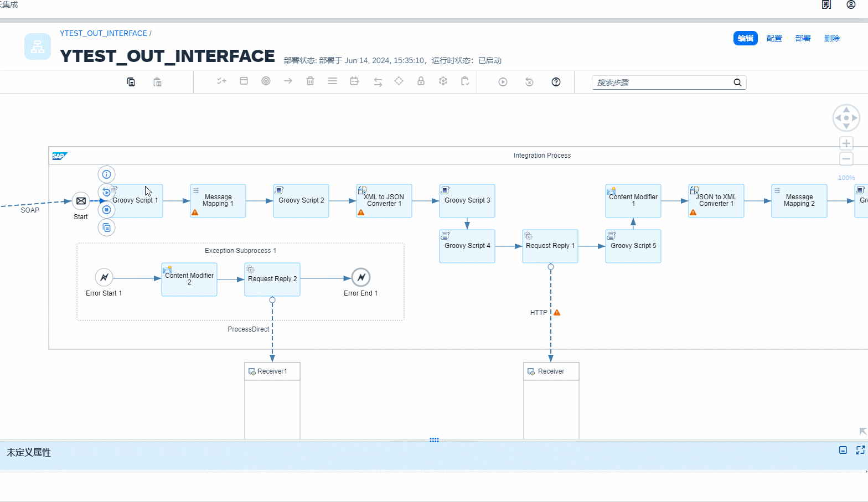
Task: Click the trash delete icon in toolbar
Action: [x=310, y=81]
